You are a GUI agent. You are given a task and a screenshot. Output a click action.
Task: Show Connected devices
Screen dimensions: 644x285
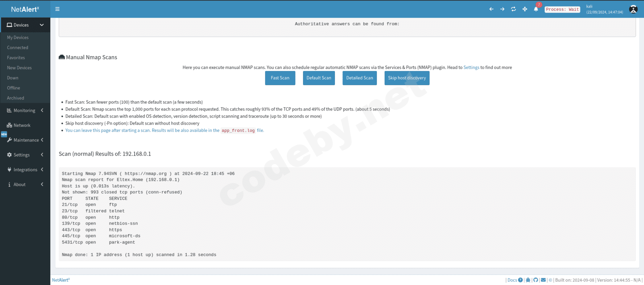pyautogui.click(x=18, y=48)
